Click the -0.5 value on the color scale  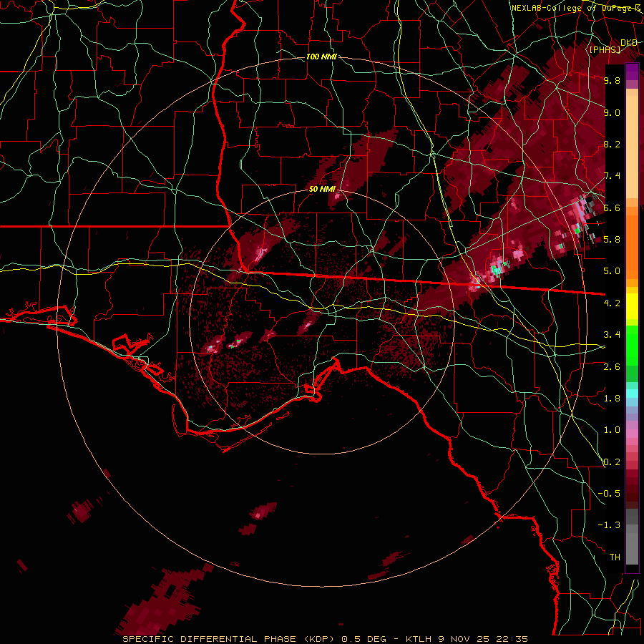point(610,494)
